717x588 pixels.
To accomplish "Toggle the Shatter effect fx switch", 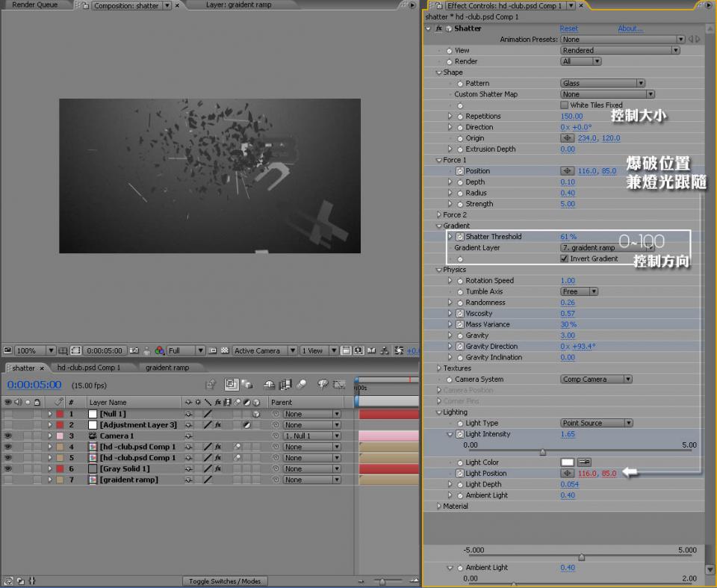I will [x=438, y=28].
